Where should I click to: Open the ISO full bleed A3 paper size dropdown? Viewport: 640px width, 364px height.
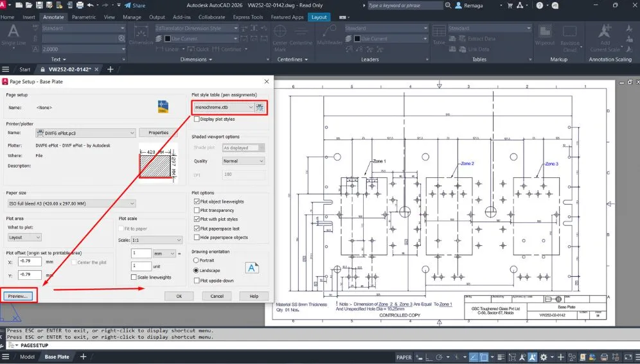[71, 204]
